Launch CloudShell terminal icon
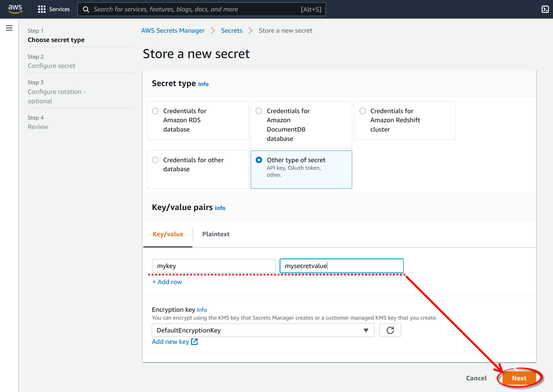 click(545, 9)
